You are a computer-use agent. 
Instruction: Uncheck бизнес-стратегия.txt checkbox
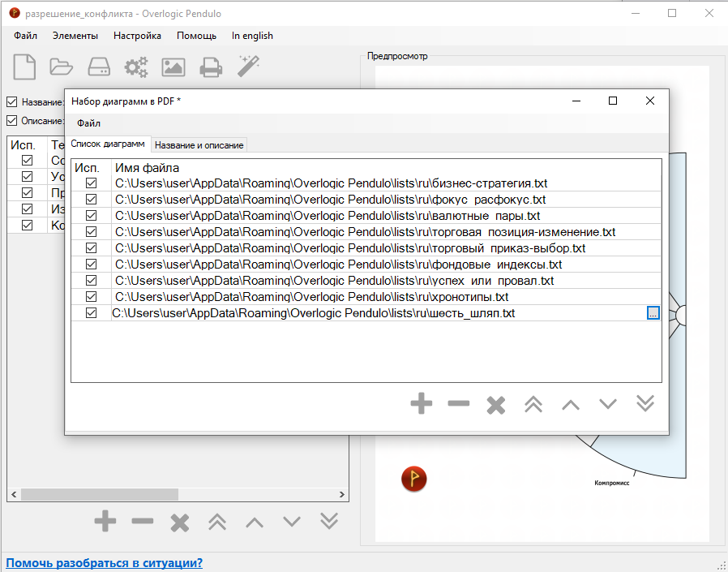[91, 183]
